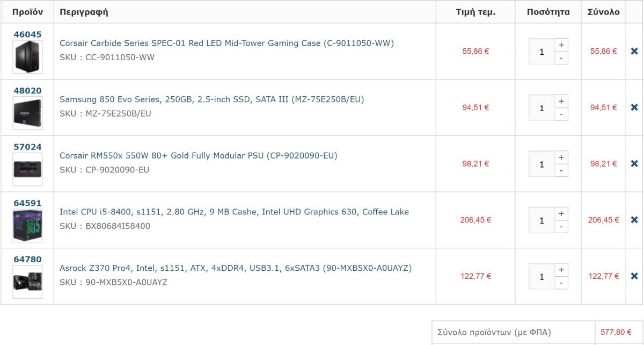Open Corsair Carbide Series SPEC-01 product link
The width and height of the screenshot is (644, 345).
click(x=226, y=43)
